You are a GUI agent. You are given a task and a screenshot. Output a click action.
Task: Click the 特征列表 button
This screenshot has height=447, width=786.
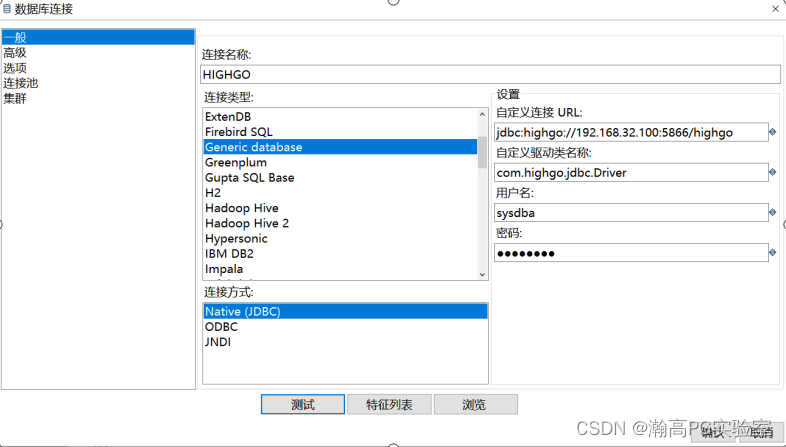click(x=389, y=404)
